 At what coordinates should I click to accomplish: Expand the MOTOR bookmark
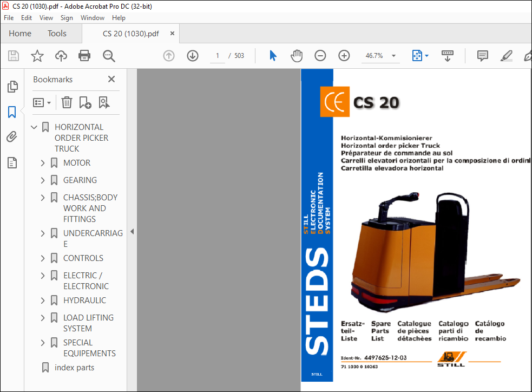(x=43, y=163)
